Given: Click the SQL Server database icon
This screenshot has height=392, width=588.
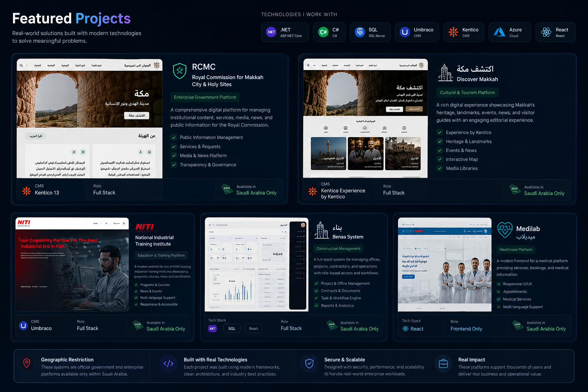Looking at the screenshot, I should tap(360, 32).
